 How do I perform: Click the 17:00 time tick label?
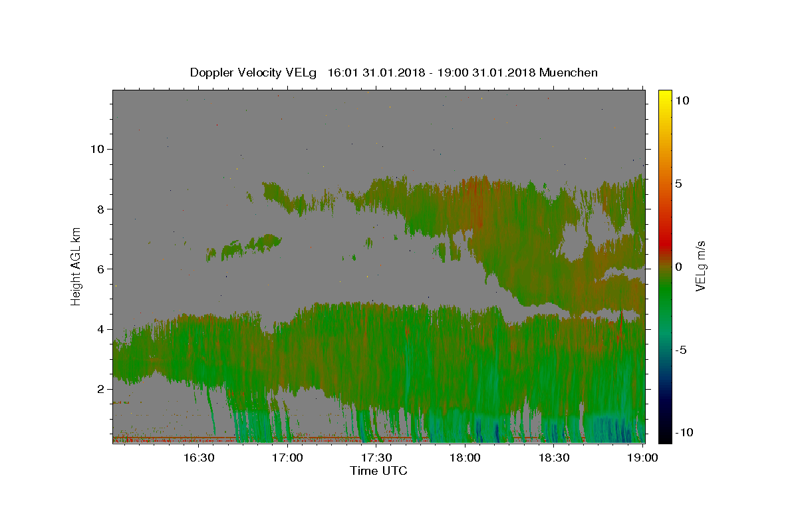point(287,458)
